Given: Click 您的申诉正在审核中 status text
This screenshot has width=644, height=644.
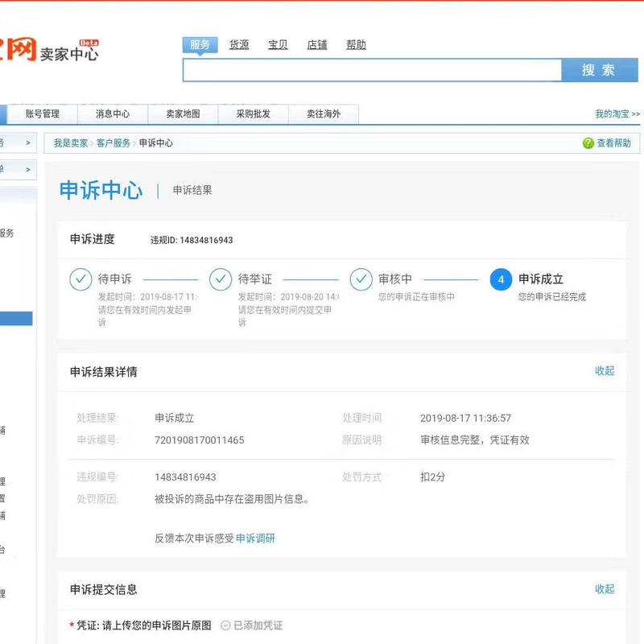Looking at the screenshot, I should [x=416, y=296].
